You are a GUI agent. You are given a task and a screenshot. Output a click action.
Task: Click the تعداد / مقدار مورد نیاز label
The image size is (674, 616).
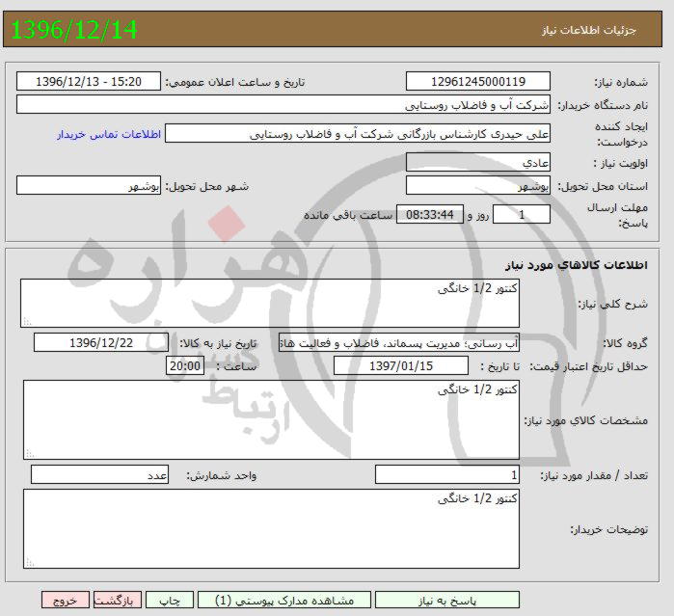[x=594, y=475]
